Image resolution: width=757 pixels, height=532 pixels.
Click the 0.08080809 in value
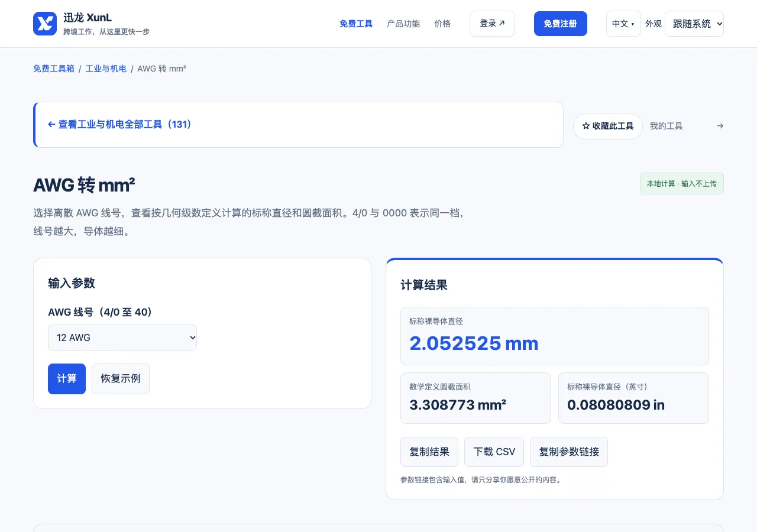(x=616, y=405)
